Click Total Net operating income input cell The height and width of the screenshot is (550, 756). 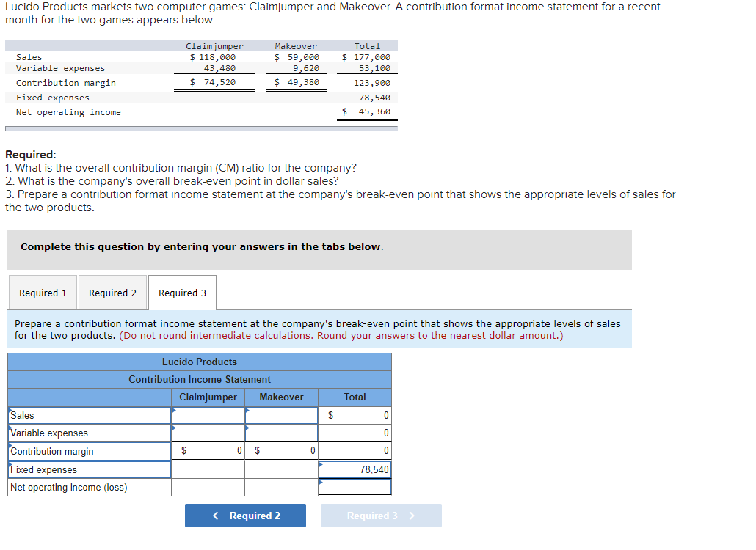pos(355,487)
